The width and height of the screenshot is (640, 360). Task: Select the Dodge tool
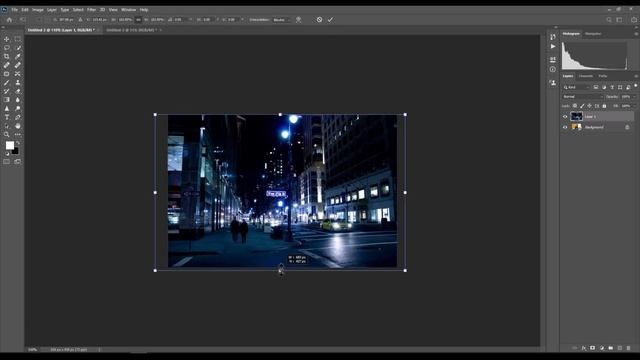click(18, 109)
